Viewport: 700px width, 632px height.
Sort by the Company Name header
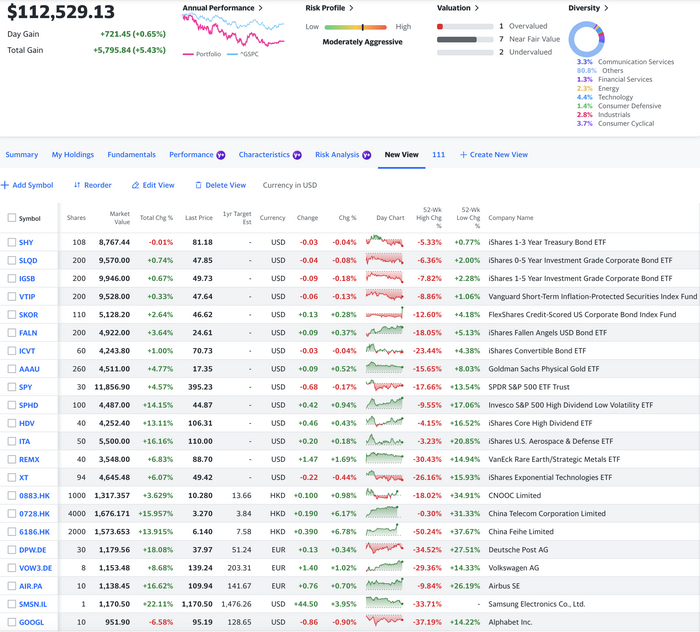click(511, 217)
